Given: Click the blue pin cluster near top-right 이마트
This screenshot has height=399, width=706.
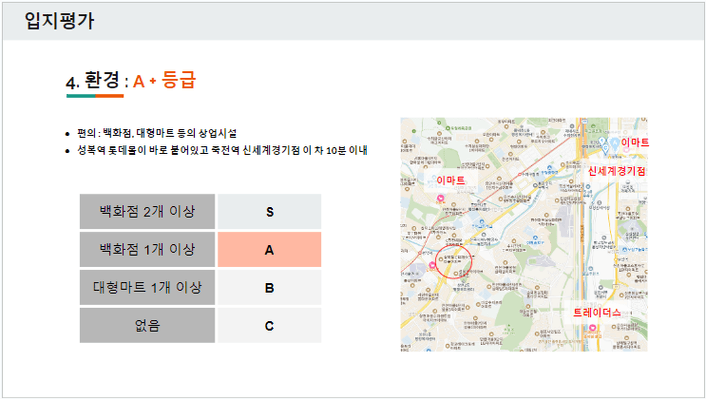Looking at the screenshot, I should coord(609,144).
